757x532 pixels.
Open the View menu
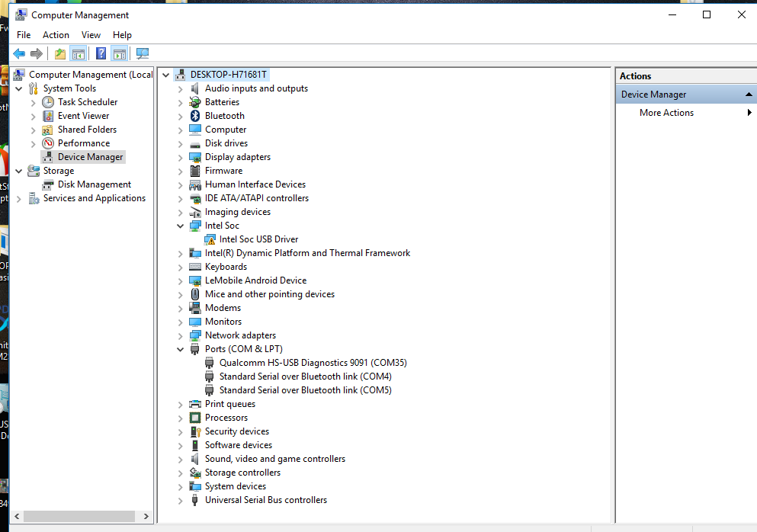tap(91, 35)
